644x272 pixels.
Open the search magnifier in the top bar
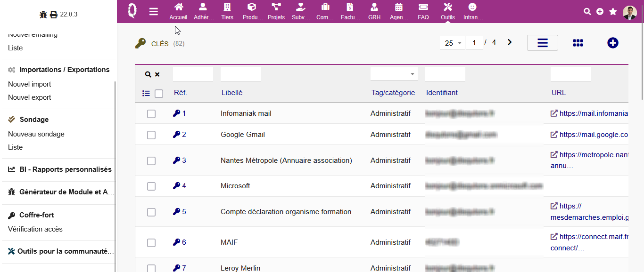click(587, 12)
